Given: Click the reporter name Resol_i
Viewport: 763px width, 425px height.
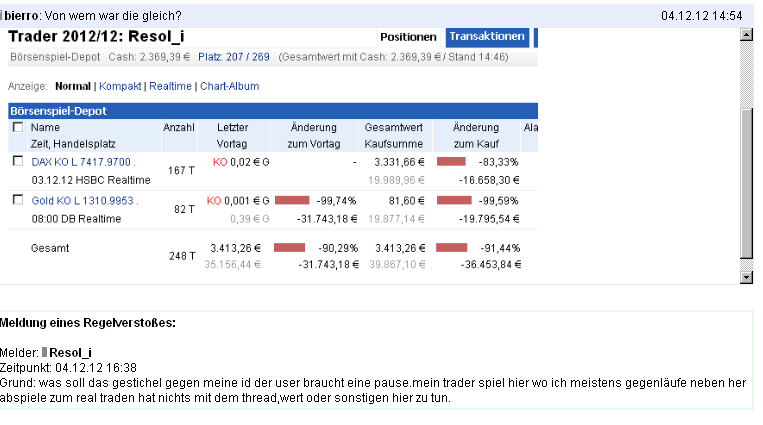Looking at the screenshot, I should point(71,353).
